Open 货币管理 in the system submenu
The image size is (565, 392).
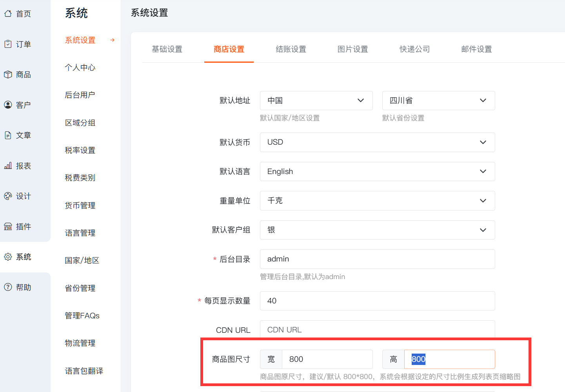coord(80,205)
